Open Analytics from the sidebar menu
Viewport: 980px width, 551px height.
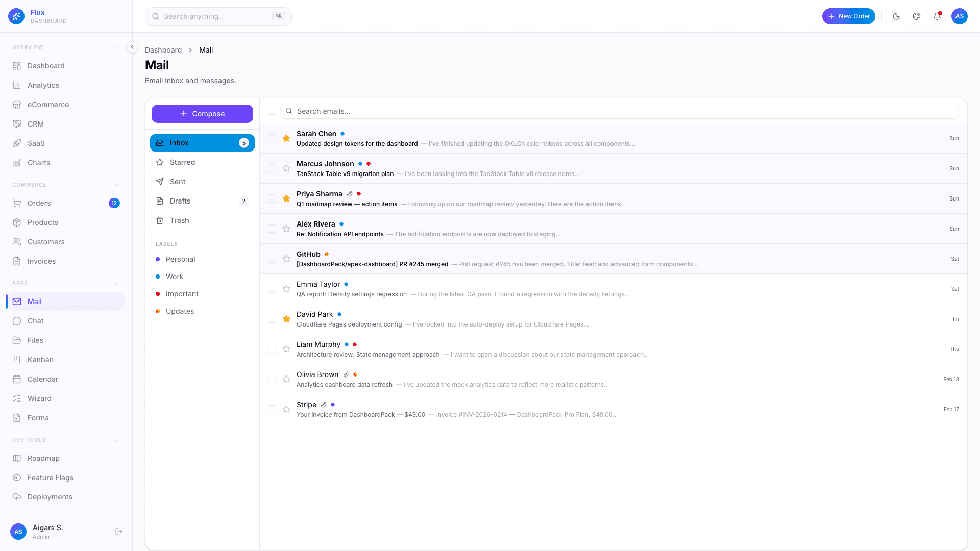tap(43, 85)
